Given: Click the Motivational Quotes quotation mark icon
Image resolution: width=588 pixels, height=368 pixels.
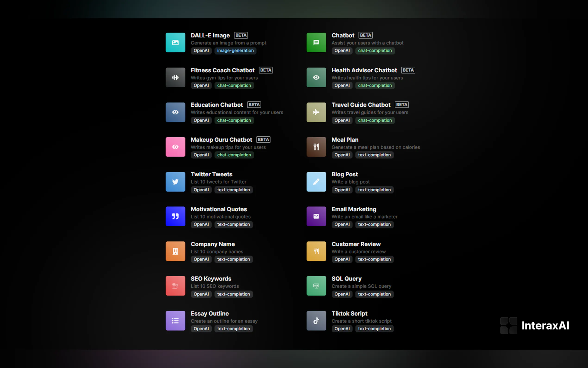Looking at the screenshot, I should coord(175,216).
